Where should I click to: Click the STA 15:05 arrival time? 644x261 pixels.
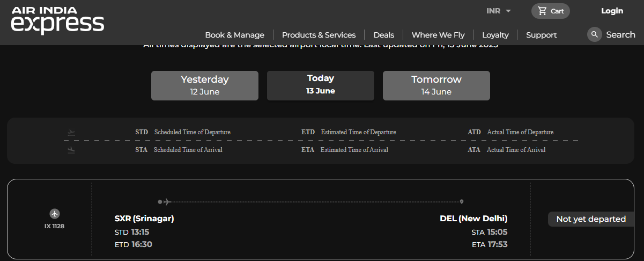pyautogui.click(x=490, y=232)
